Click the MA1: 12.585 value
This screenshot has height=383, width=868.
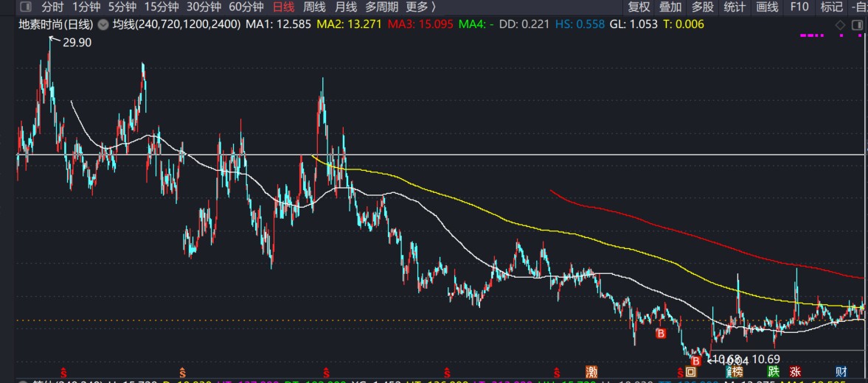coord(279,24)
